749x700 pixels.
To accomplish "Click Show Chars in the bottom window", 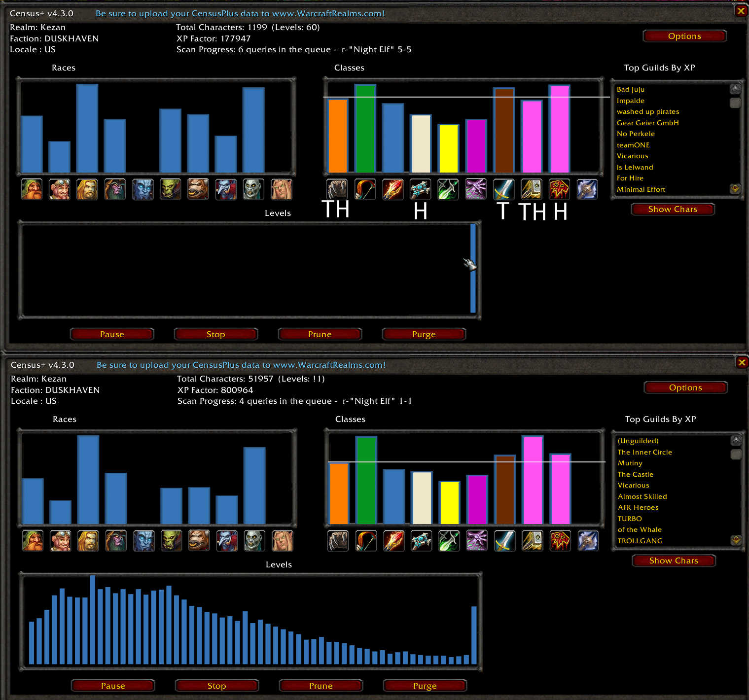I will [x=674, y=560].
